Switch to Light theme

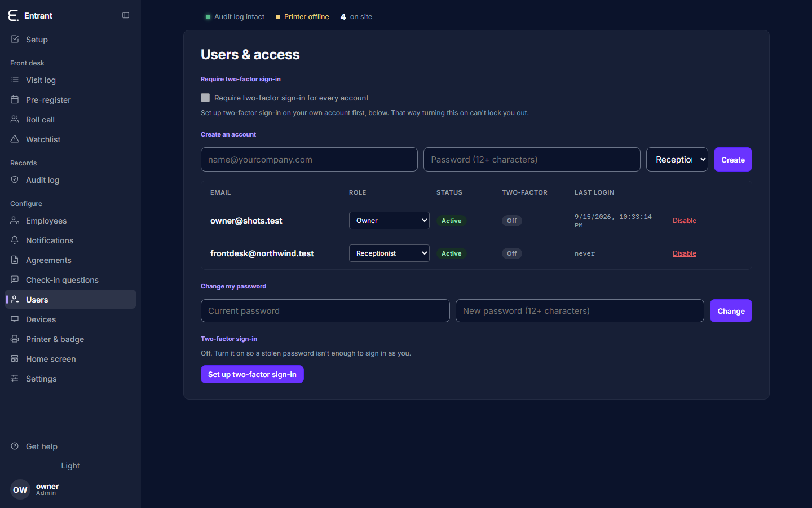coord(70,466)
